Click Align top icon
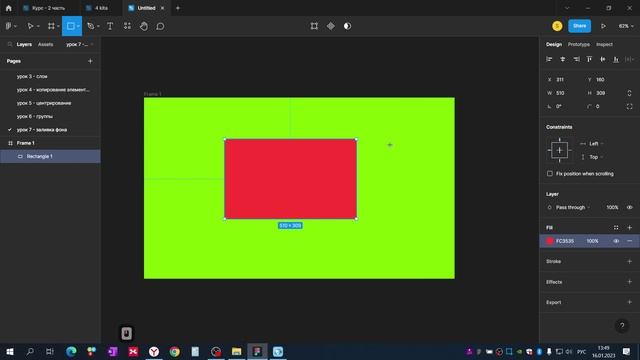 [x=589, y=59]
